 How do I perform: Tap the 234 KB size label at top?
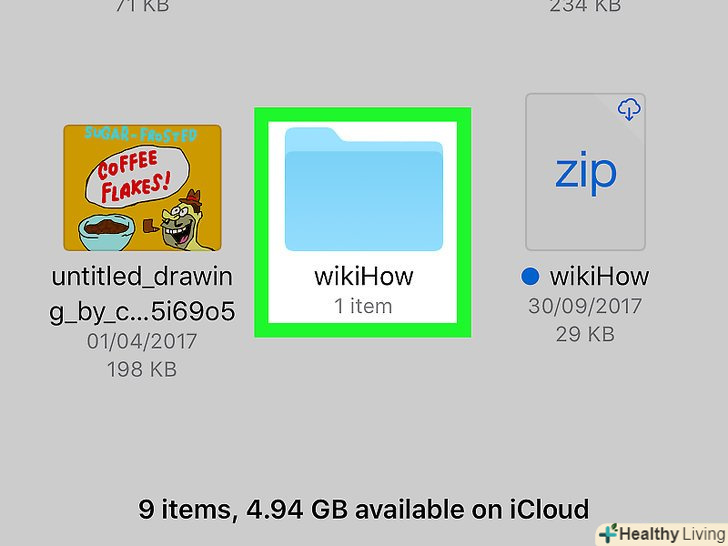(585, 6)
